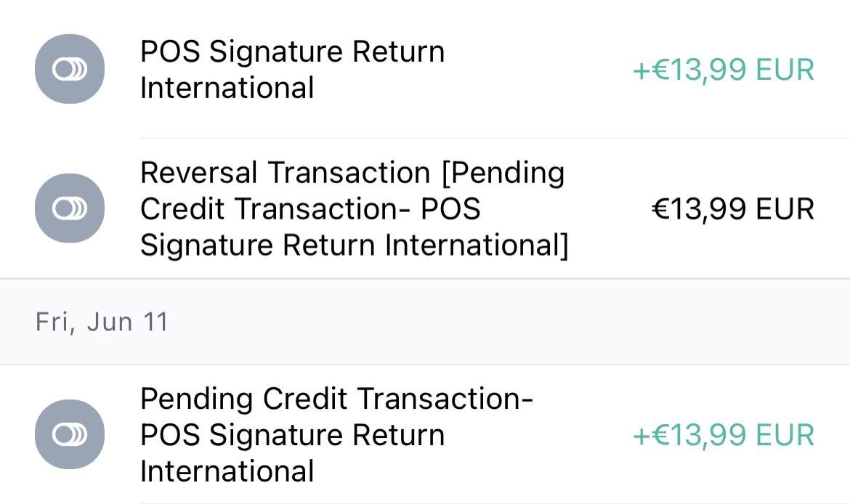Tap the contactless icon in the middle transaction row

pyautogui.click(x=68, y=208)
